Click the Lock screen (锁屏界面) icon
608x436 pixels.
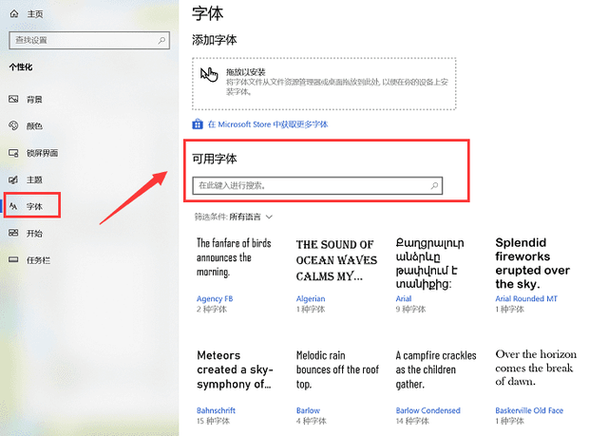12,153
